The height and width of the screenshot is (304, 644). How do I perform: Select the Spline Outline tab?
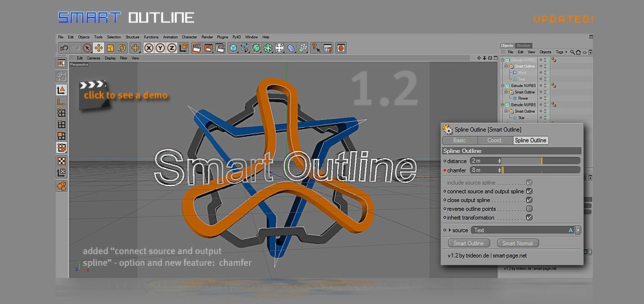[x=531, y=140]
